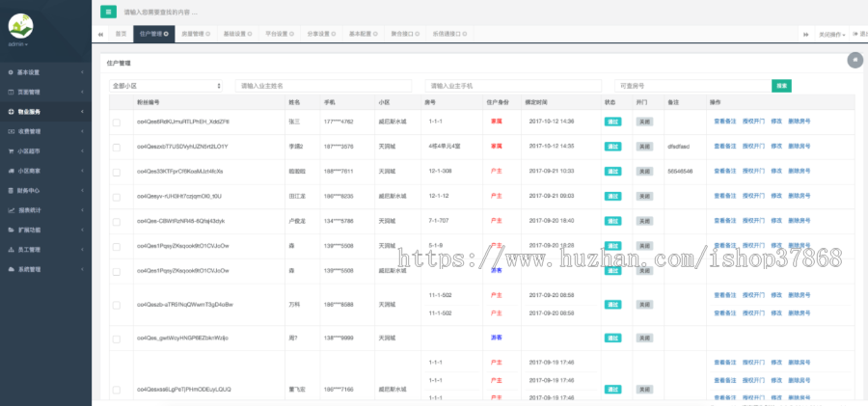Click the 请输入业主姓名 name input field
This screenshot has height=406, width=868.
pyautogui.click(x=323, y=86)
